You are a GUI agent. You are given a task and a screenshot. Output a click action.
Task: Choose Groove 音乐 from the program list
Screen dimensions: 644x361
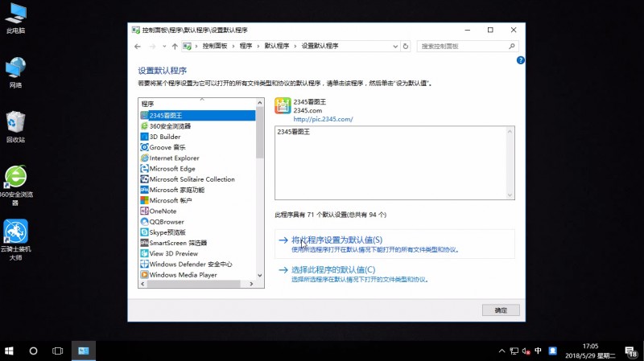pyautogui.click(x=197, y=147)
